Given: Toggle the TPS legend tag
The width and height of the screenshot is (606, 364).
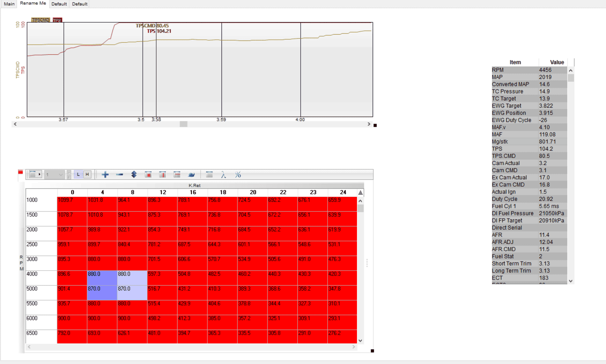Looking at the screenshot, I should pos(57,20).
